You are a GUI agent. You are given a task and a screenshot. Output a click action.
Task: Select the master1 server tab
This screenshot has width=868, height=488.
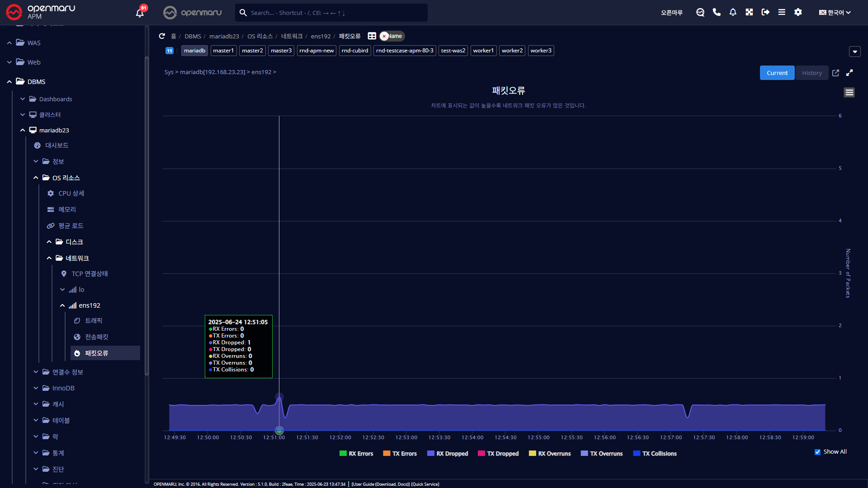point(223,51)
